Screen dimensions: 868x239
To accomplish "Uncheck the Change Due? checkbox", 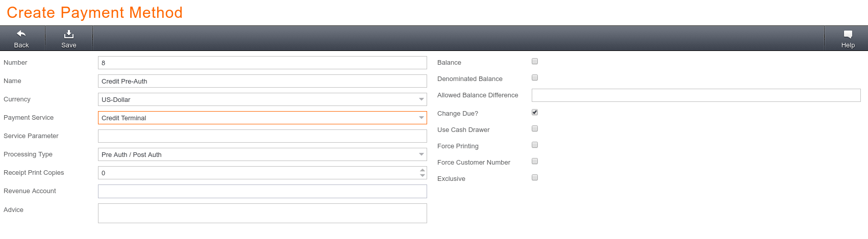I will 535,112.
